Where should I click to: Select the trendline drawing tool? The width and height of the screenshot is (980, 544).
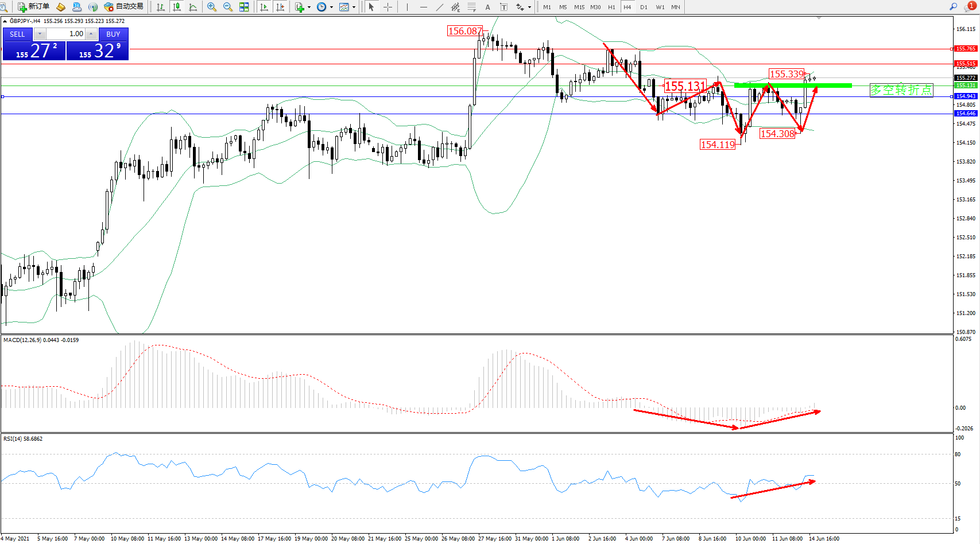[x=440, y=7]
